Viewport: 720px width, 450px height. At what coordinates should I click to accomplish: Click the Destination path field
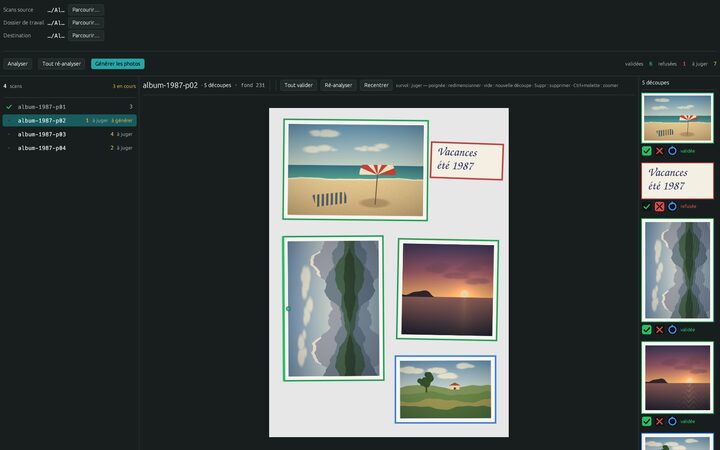pos(56,35)
